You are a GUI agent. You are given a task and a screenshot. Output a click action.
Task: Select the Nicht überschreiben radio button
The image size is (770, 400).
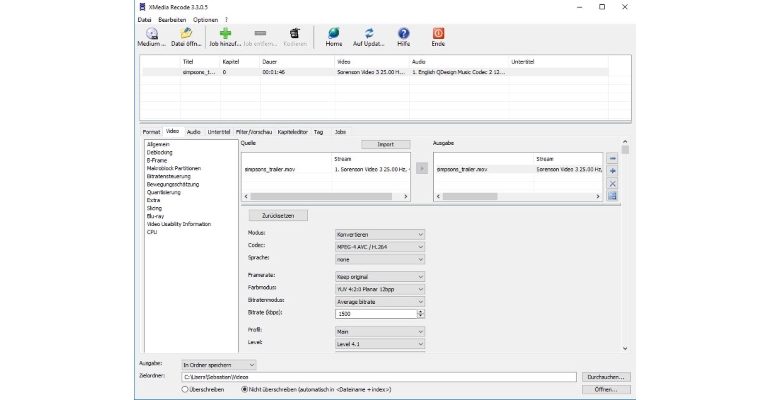coord(245,389)
